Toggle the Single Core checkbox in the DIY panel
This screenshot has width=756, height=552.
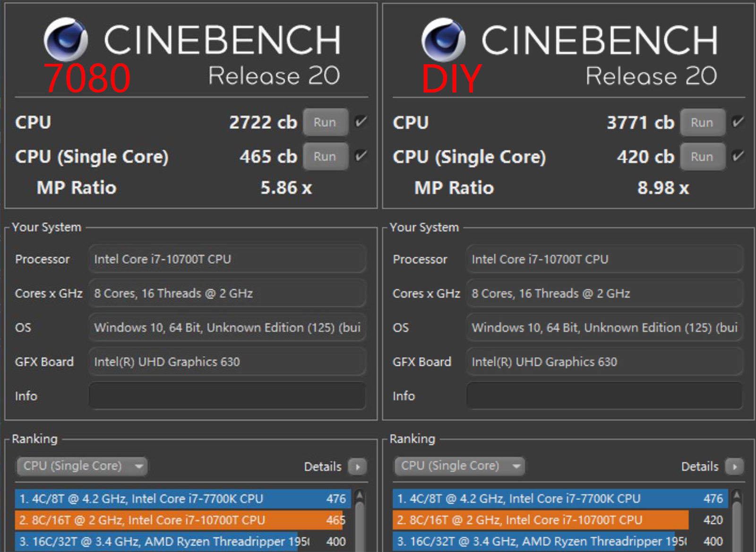[738, 156]
